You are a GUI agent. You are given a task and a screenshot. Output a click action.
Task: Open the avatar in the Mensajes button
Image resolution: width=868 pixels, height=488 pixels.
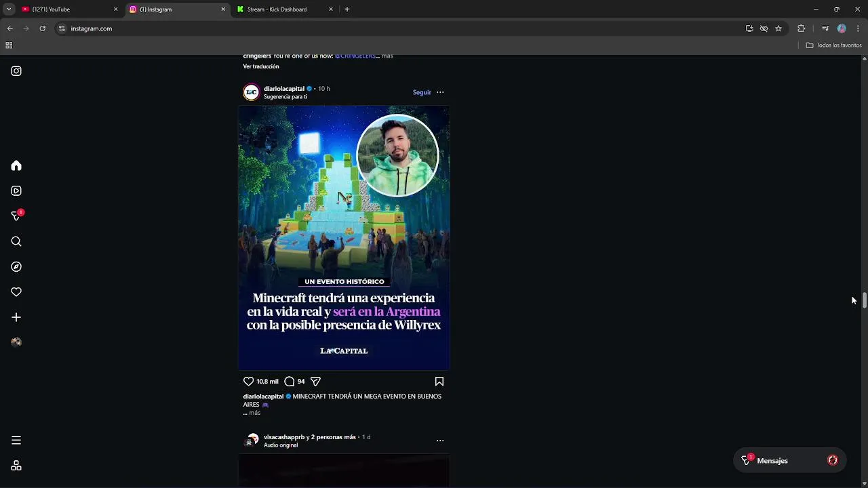833,461
